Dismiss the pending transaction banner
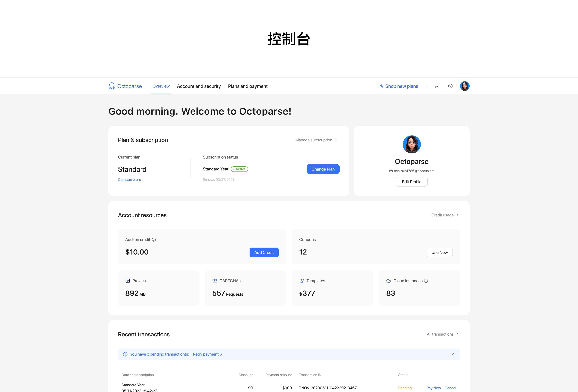This screenshot has width=578, height=392. pos(453,354)
